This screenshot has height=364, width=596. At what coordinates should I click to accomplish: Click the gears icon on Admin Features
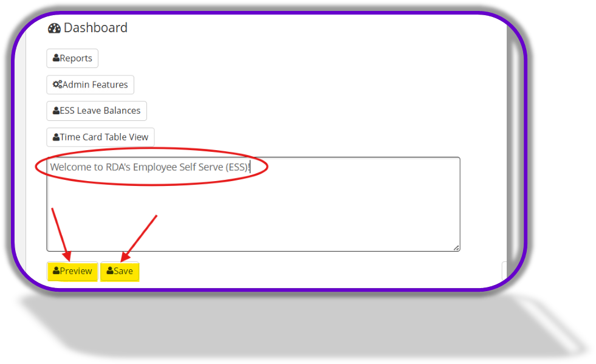point(57,84)
